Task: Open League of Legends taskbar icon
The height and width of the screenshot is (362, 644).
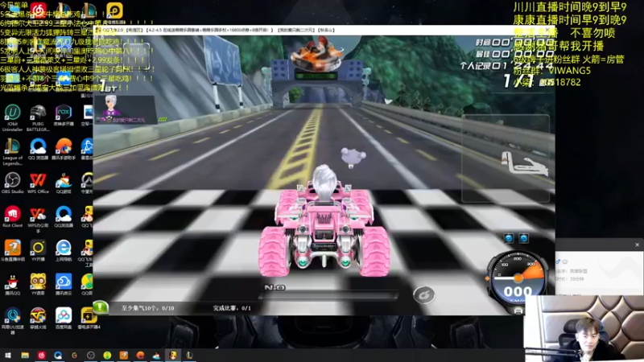Action: [x=189, y=355]
